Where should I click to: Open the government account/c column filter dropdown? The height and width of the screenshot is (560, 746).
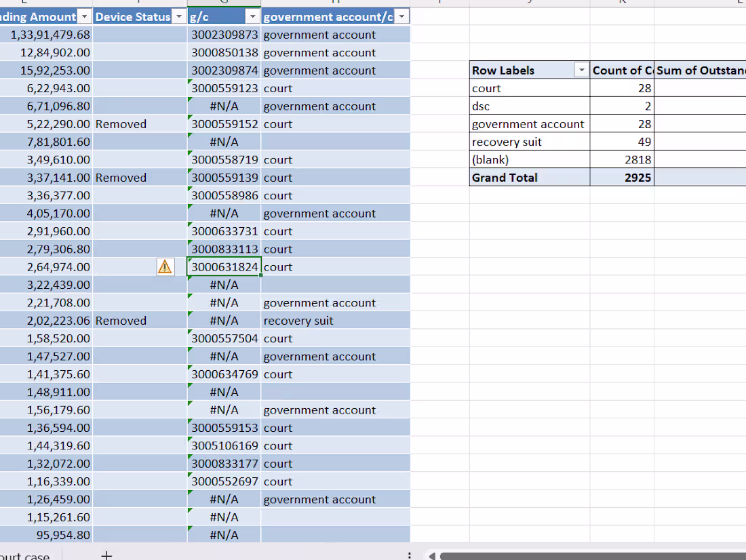pos(402,17)
